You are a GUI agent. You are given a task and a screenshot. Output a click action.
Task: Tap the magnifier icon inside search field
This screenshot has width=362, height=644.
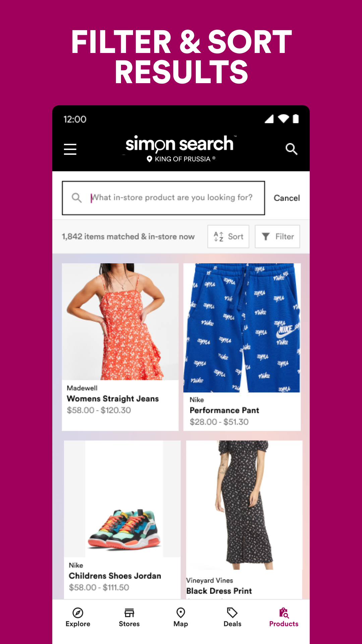(x=77, y=198)
